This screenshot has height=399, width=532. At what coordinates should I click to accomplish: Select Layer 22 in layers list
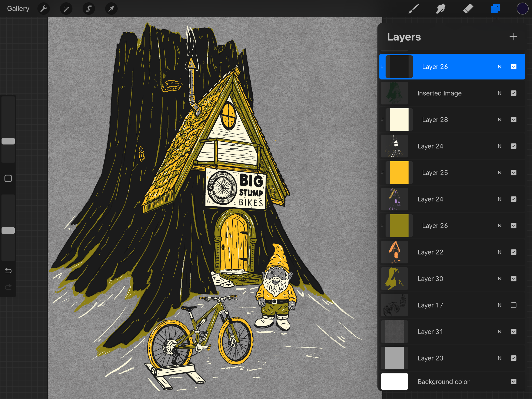click(x=430, y=252)
